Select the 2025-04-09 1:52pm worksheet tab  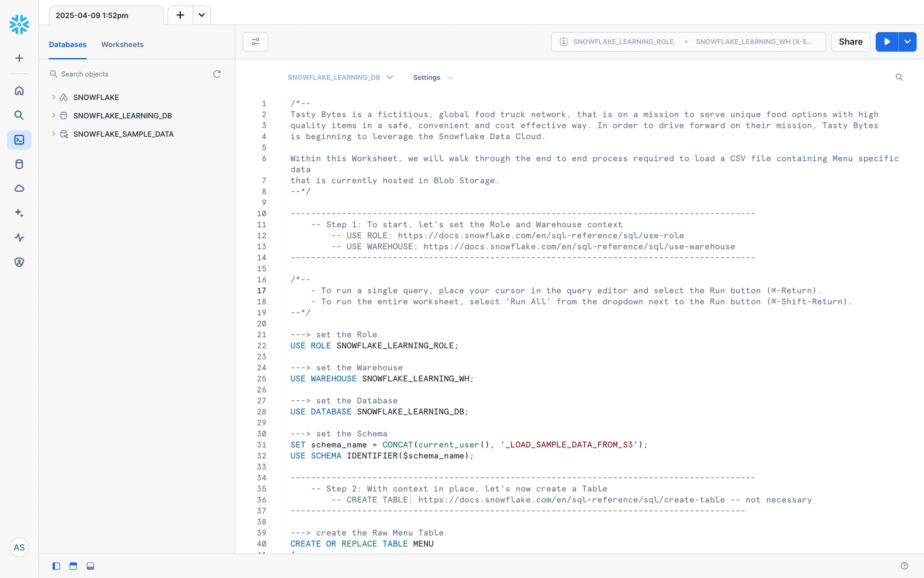coord(92,15)
